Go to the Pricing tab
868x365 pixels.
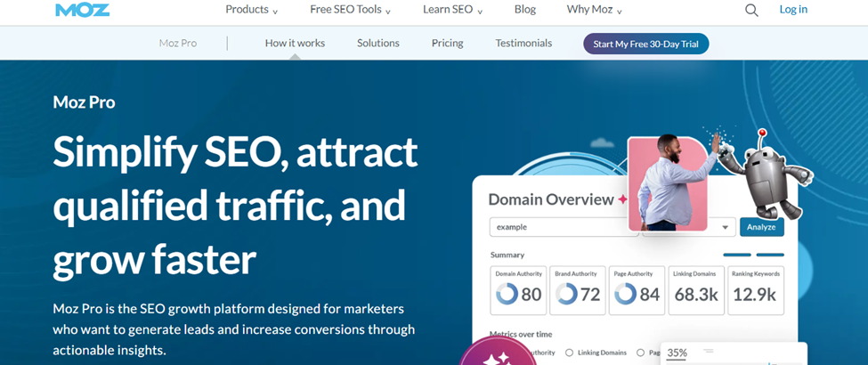(x=447, y=44)
